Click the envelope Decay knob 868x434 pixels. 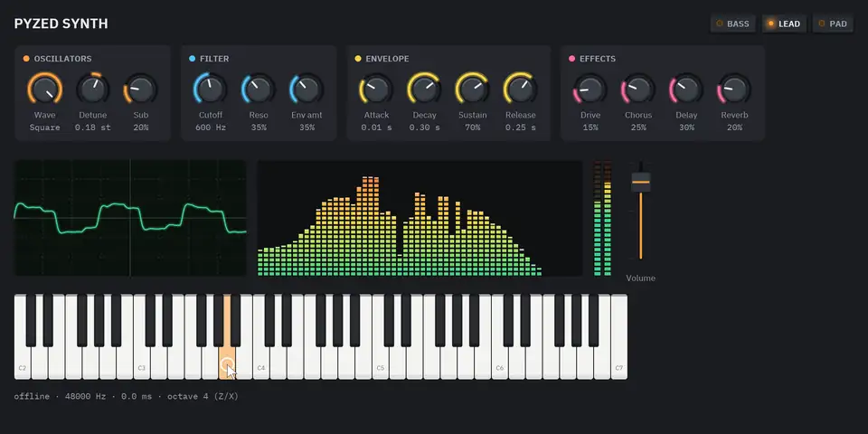tap(425, 89)
